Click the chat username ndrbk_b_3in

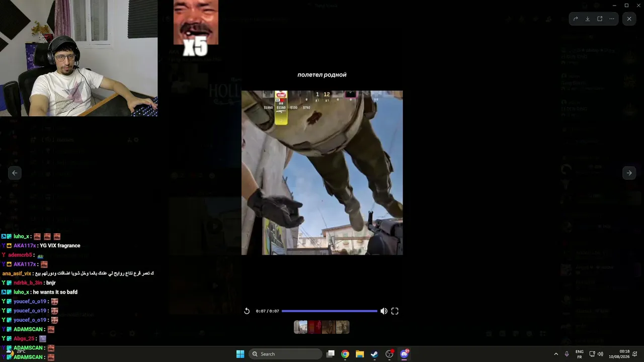(28, 283)
